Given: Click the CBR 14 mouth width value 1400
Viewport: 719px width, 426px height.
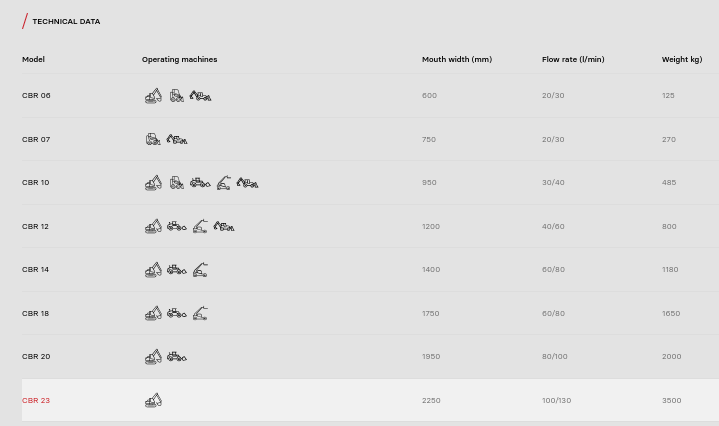Looking at the screenshot, I should 431,270.
